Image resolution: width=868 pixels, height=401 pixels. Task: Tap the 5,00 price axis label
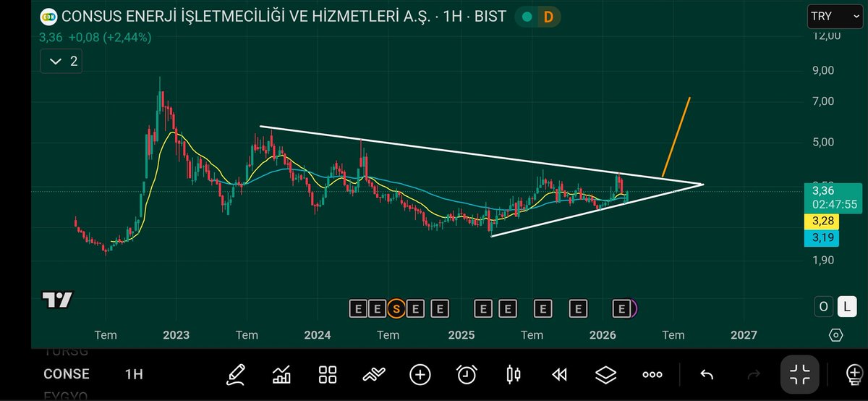[x=823, y=142]
